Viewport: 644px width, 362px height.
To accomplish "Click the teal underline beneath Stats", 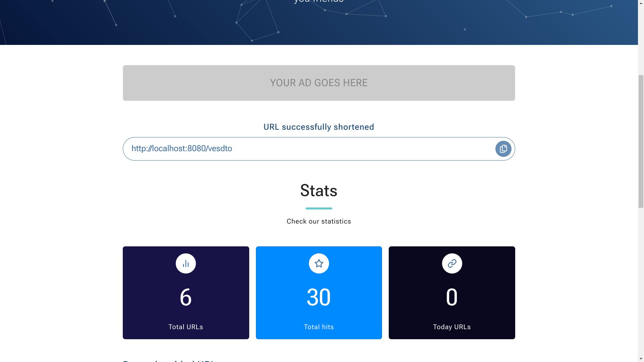I will [319, 208].
